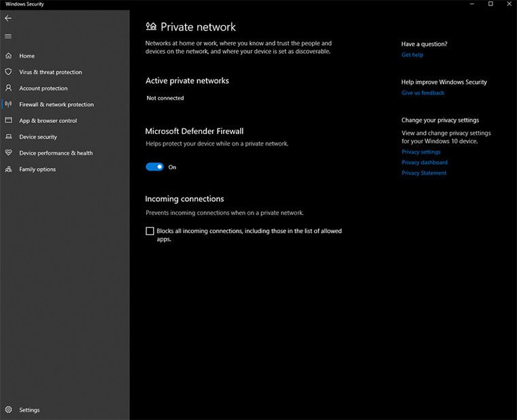Open Privacy dashboard link
This screenshot has width=517, height=420.
pos(424,162)
